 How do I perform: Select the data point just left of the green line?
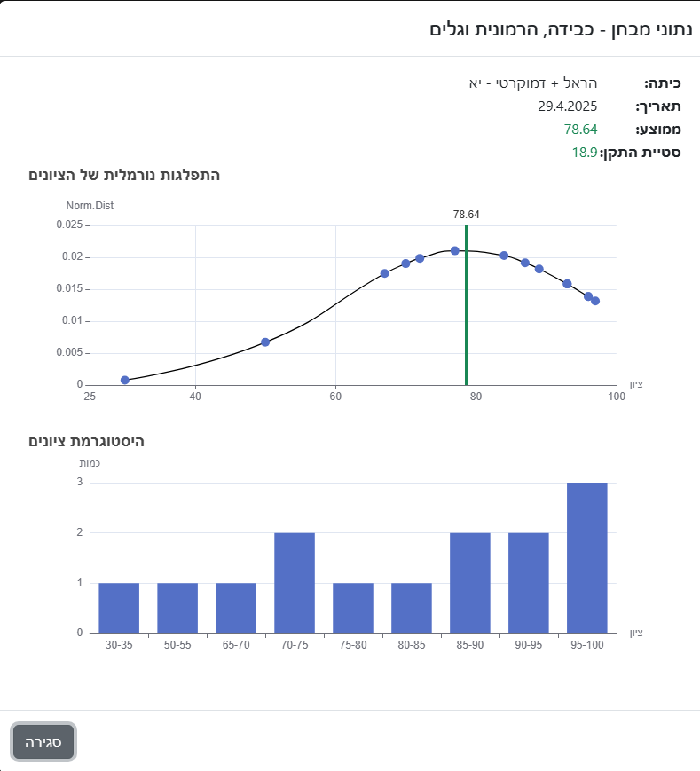[x=455, y=250]
